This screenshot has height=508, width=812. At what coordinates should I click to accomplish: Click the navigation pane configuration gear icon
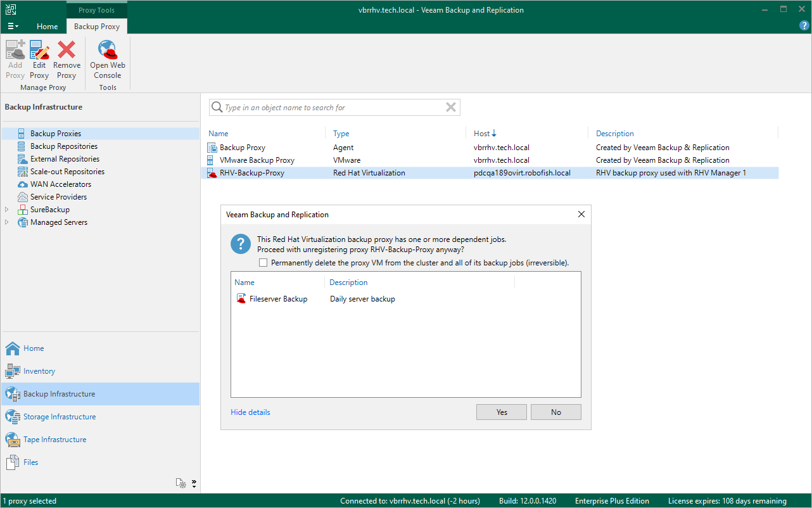[181, 483]
